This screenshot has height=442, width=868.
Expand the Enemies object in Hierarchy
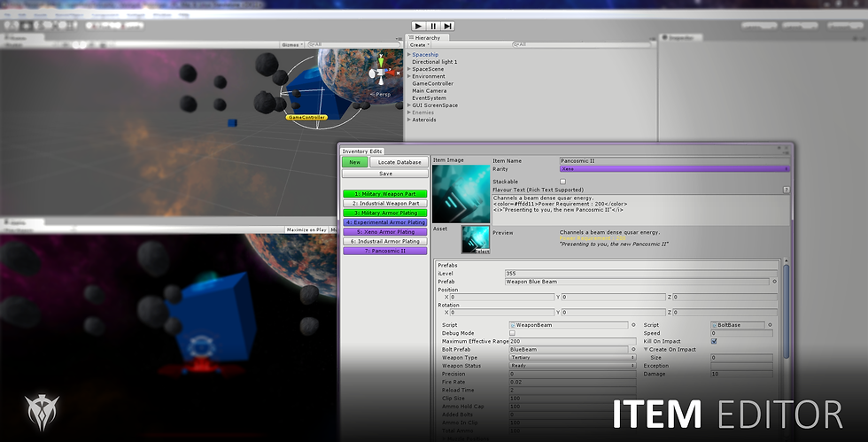click(x=409, y=112)
